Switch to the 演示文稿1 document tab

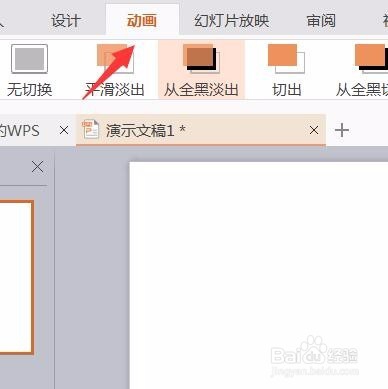click(201, 130)
